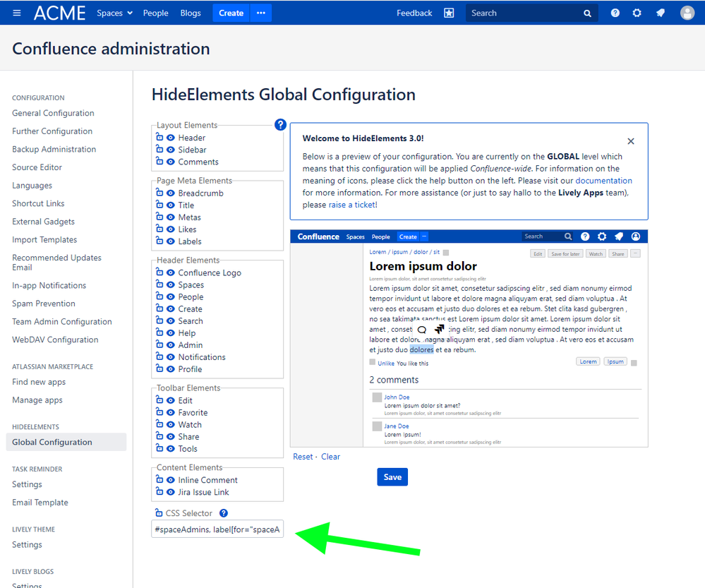Toggle visibility eye for Sidebar
The height and width of the screenshot is (588, 705).
[170, 150]
